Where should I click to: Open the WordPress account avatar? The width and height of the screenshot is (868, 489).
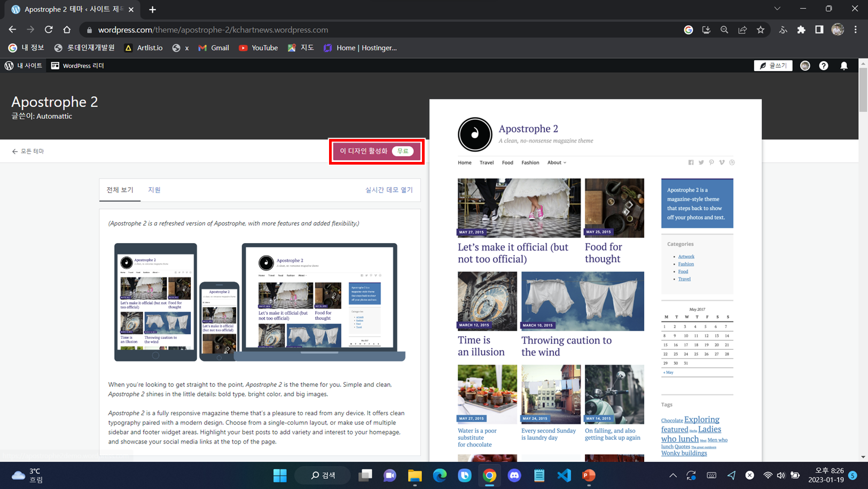tap(805, 65)
